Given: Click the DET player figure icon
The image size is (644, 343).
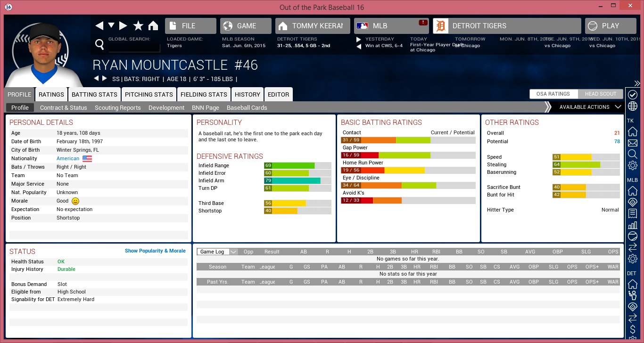Looking at the screenshot, I should tap(633, 295).
